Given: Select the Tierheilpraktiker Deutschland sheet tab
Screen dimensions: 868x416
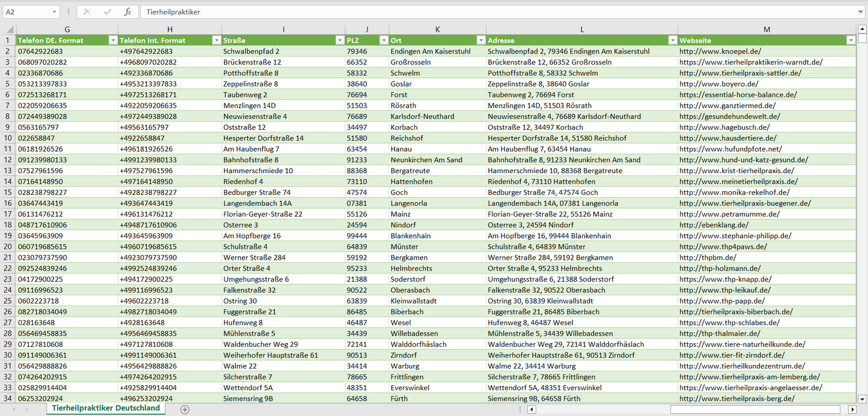Looking at the screenshot, I should (106, 408).
